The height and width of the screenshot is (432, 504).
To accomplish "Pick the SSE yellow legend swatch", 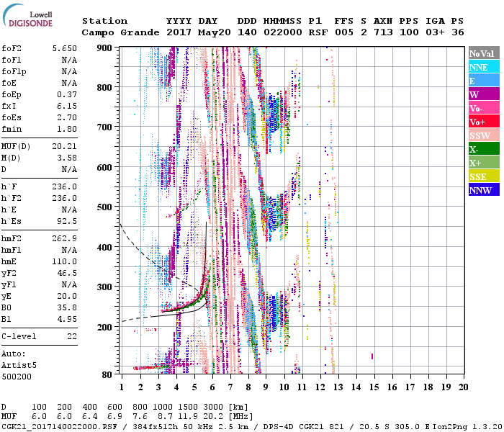I will 484,176.
